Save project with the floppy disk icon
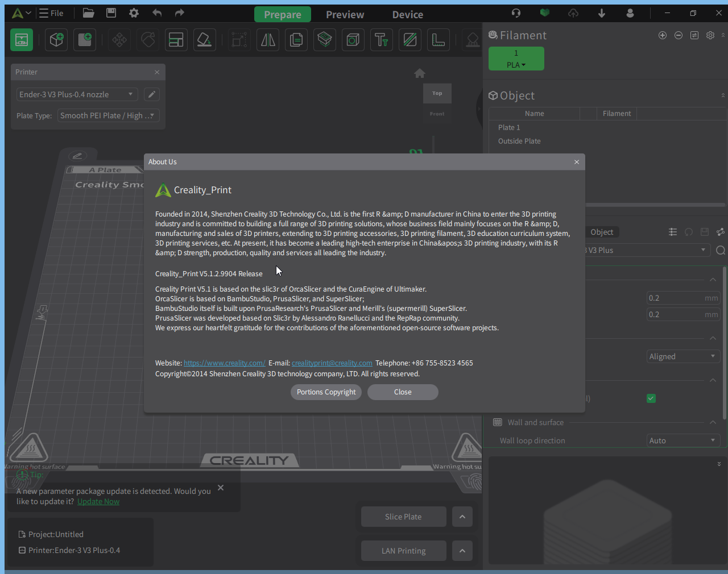The height and width of the screenshot is (574, 728). click(111, 13)
